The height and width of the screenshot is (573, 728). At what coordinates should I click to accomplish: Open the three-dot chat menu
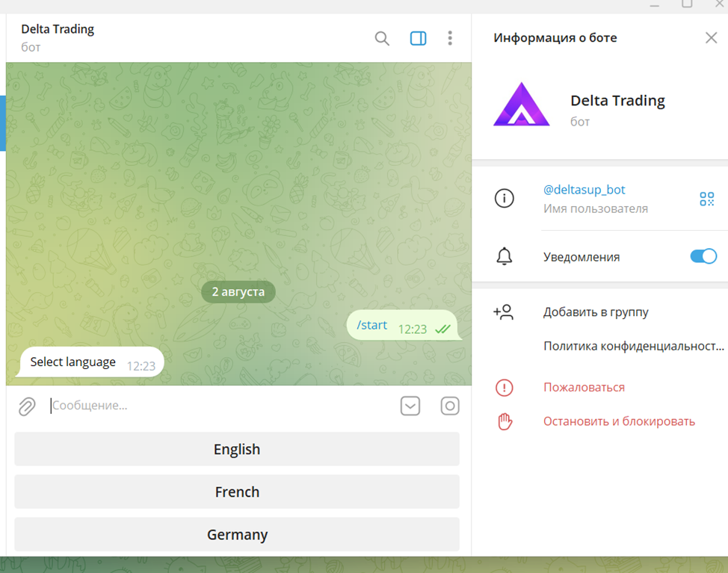[450, 38]
